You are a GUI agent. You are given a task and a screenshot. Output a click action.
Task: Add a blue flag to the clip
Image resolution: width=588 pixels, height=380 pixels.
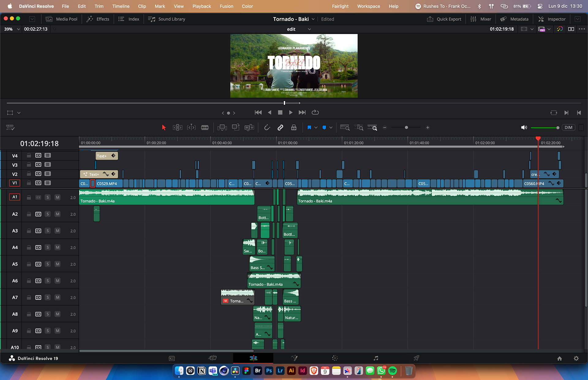click(309, 128)
